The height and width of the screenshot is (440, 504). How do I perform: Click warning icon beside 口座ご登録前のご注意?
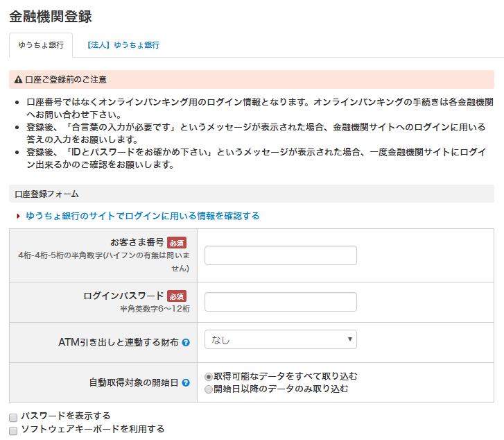click(x=19, y=80)
